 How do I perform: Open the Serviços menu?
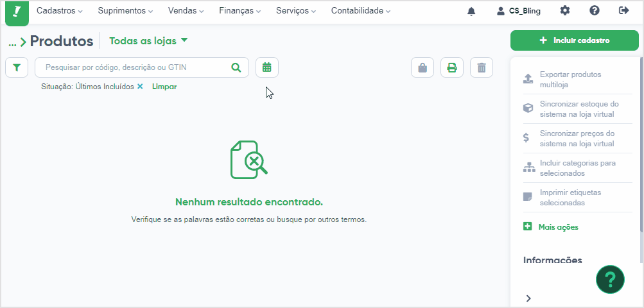point(296,11)
